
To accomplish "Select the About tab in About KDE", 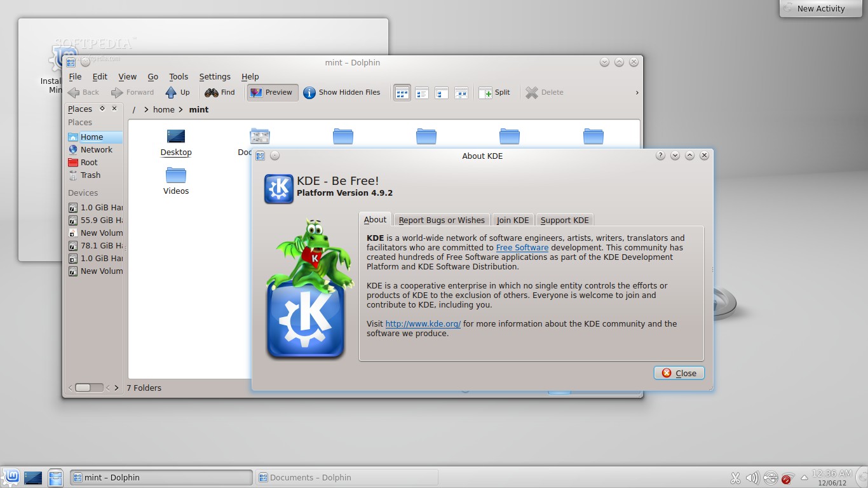I will pyautogui.click(x=375, y=219).
